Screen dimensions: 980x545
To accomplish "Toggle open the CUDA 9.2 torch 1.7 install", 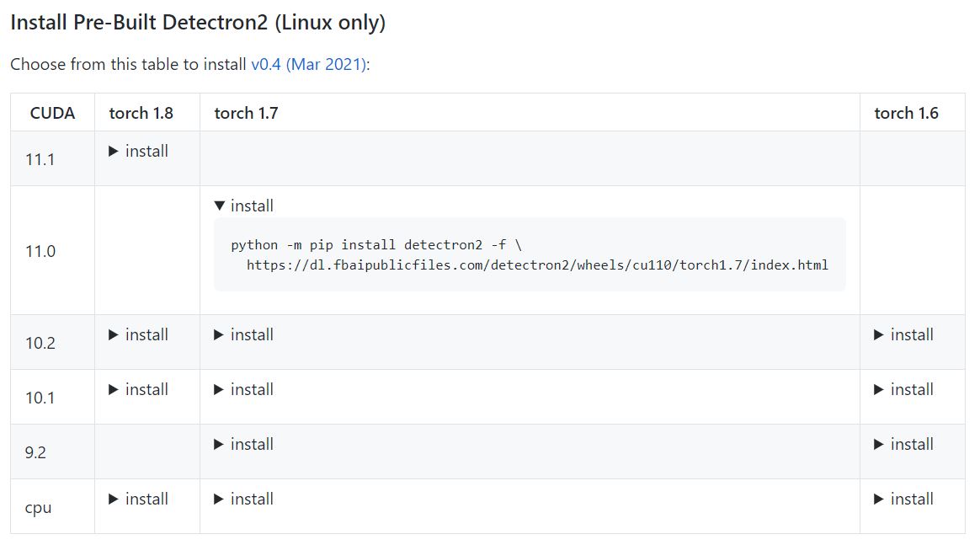I will (242, 444).
